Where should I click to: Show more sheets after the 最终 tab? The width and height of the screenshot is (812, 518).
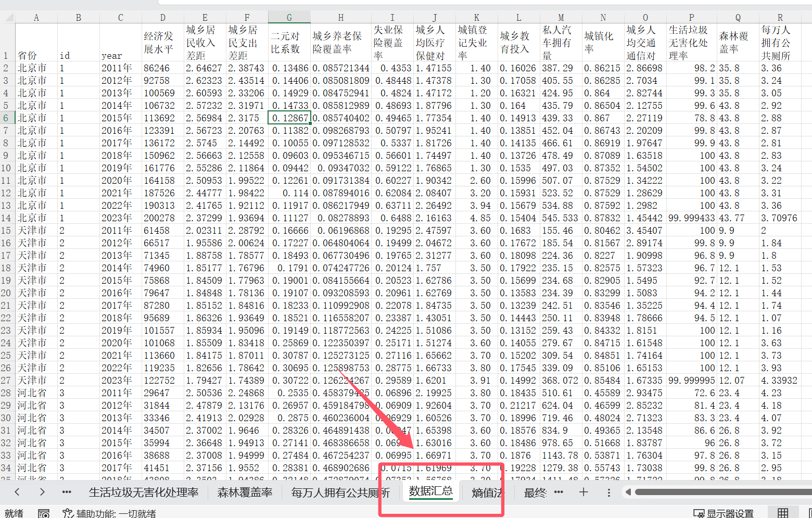pos(559,492)
